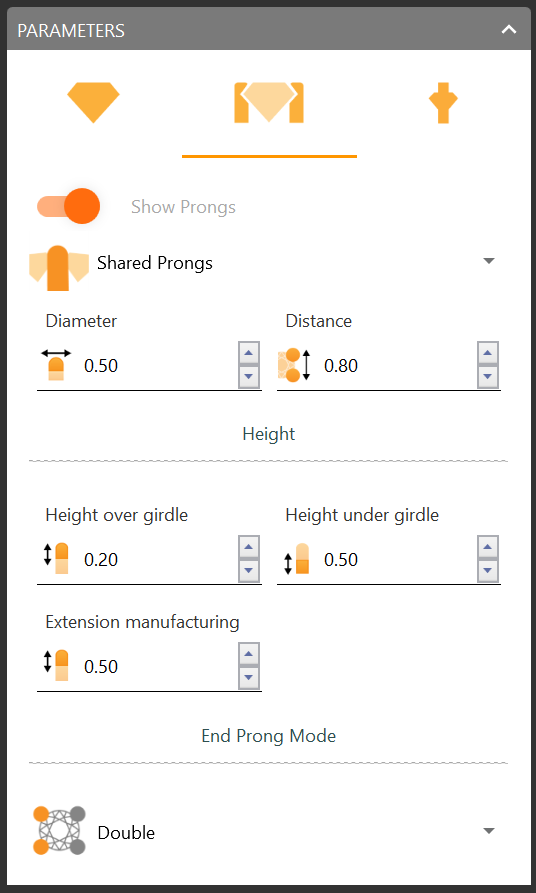Screen dimensions: 536x893
Task: Switch to the prong setting tab
Action: click(x=269, y=103)
